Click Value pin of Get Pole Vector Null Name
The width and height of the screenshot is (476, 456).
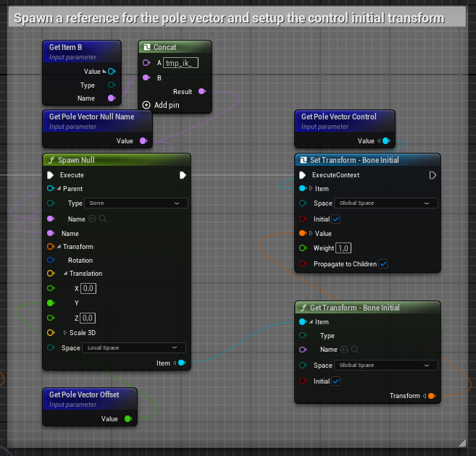[x=143, y=140]
